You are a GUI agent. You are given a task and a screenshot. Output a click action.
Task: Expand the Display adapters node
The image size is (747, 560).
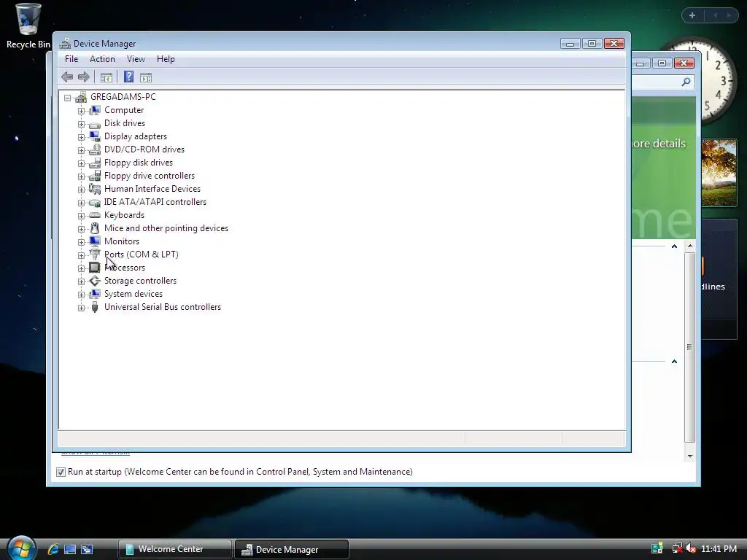click(x=81, y=137)
